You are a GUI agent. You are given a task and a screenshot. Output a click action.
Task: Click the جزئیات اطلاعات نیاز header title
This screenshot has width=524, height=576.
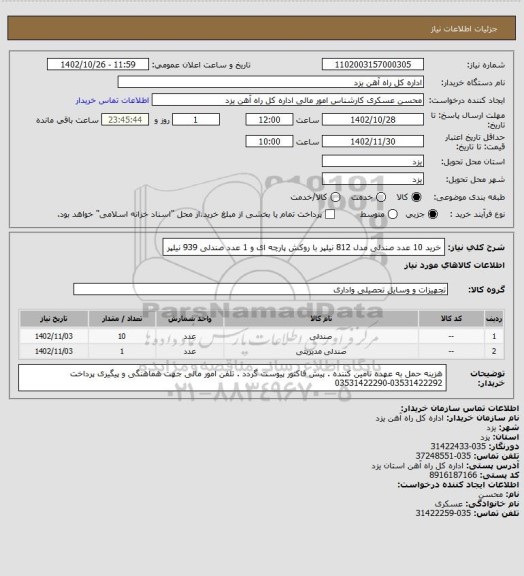click(x=464, y=29)
